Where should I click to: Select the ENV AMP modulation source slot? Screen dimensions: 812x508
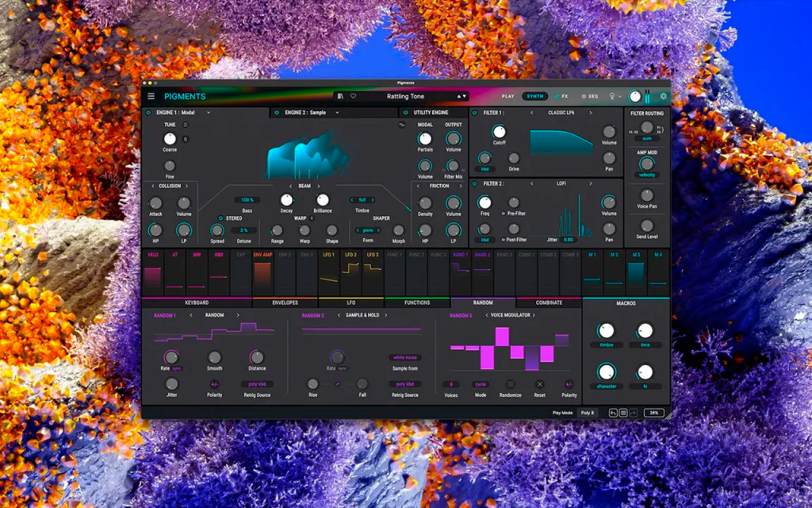click(x=262, y=273)
